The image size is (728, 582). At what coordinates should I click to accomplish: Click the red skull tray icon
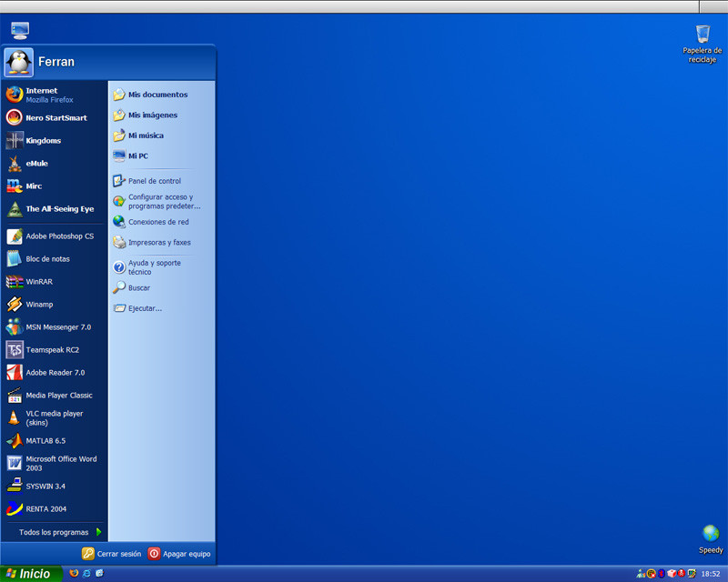(x=682, y=574)
